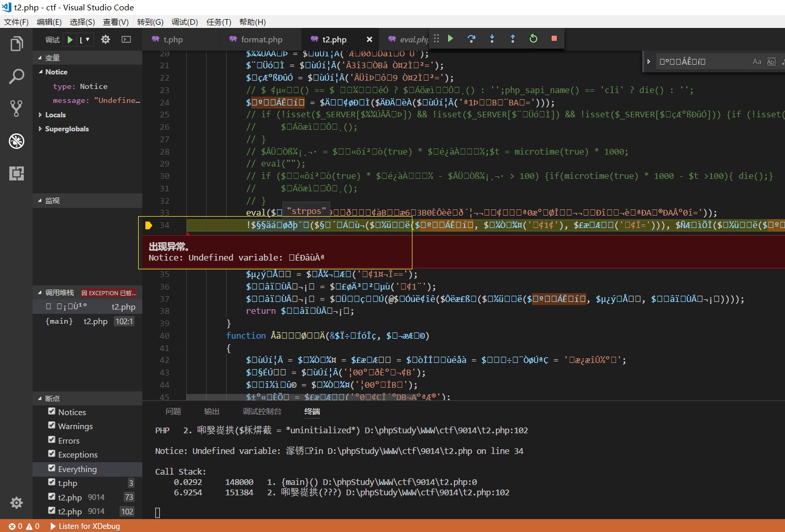Restart the debug session

coord(534,38)
